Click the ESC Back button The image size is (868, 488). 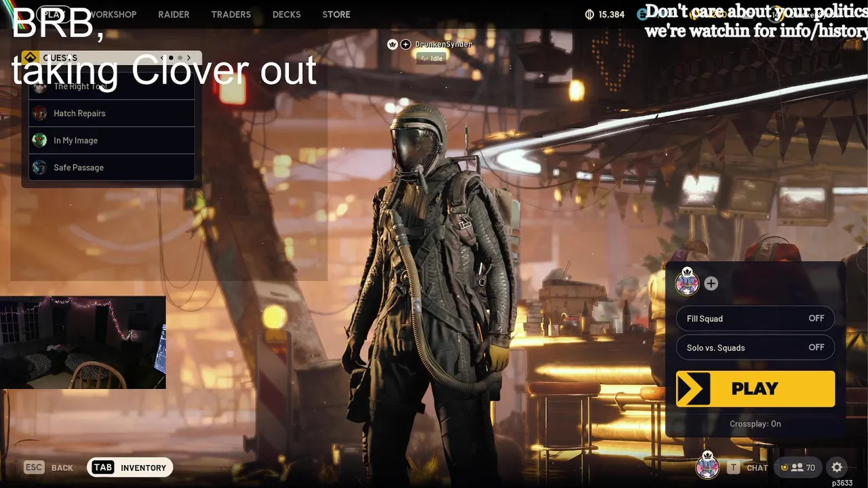tap(49, 468)
